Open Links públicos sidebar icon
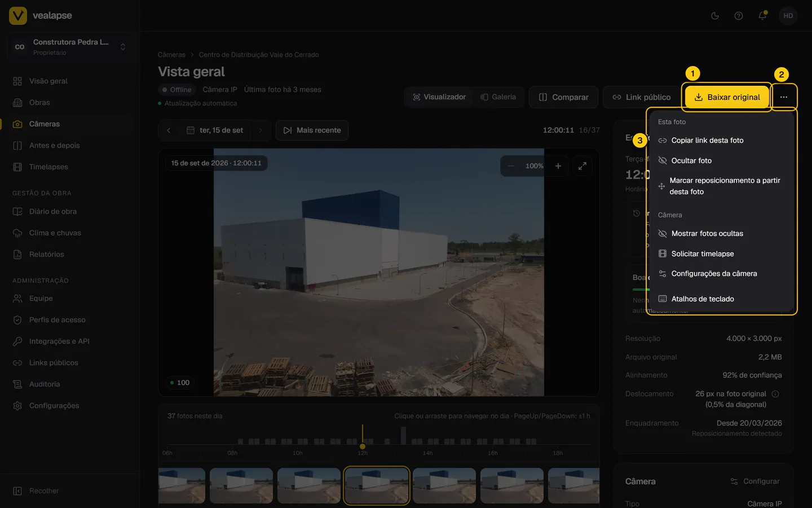This screenshot has height=508, width=812. click(17, 363)
